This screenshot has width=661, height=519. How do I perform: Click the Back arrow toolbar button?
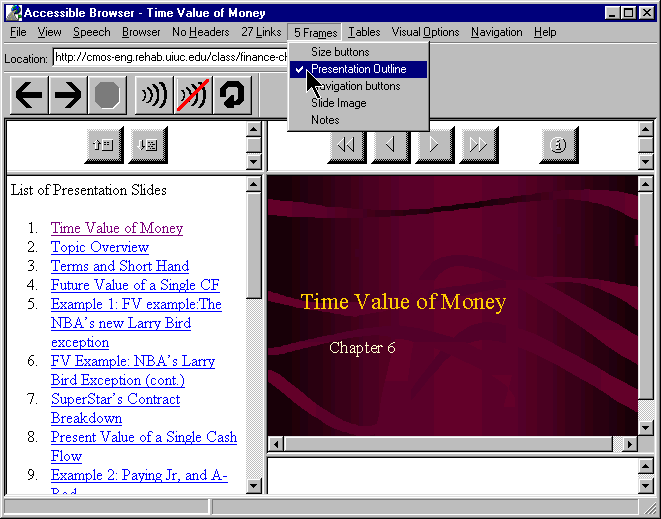click(29, 95)
